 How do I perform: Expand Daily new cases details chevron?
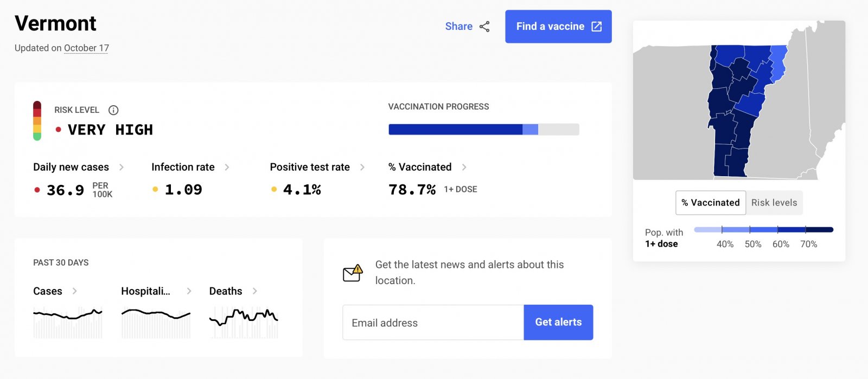coord(122,167)
